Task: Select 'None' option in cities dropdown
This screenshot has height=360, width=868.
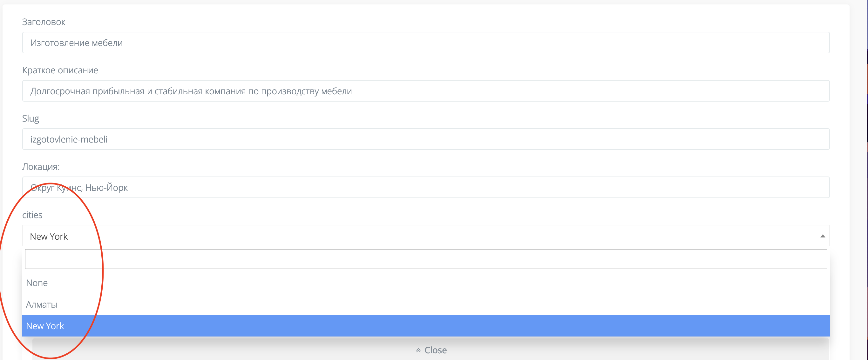Action: click(x=37, y=282)
